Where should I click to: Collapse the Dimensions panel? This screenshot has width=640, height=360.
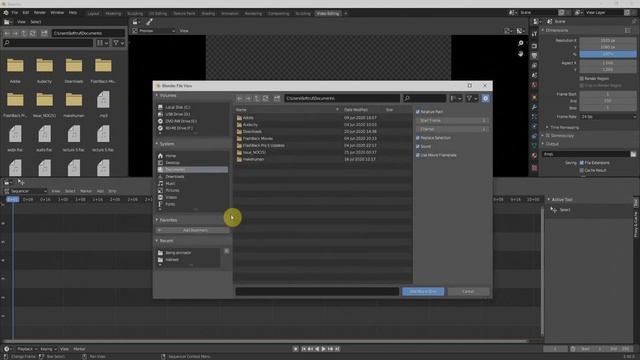point(543,30)
